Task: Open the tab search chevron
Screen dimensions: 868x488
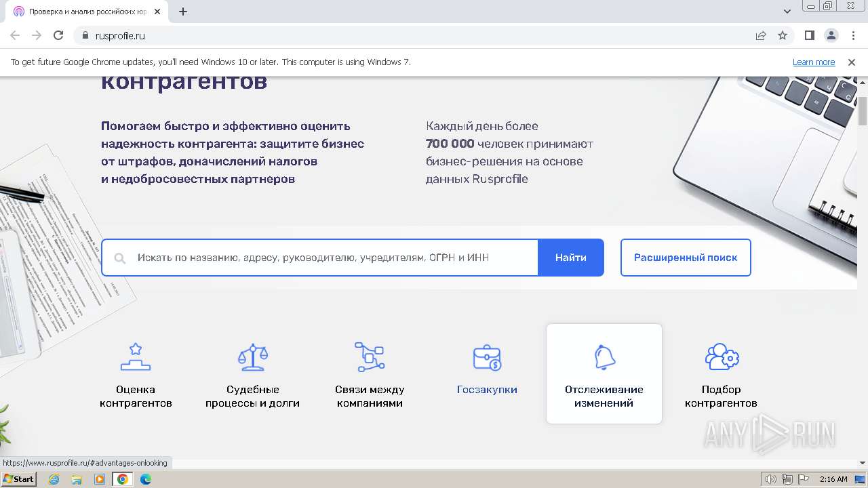Action: pyautogui.click(x=787, y=12)
